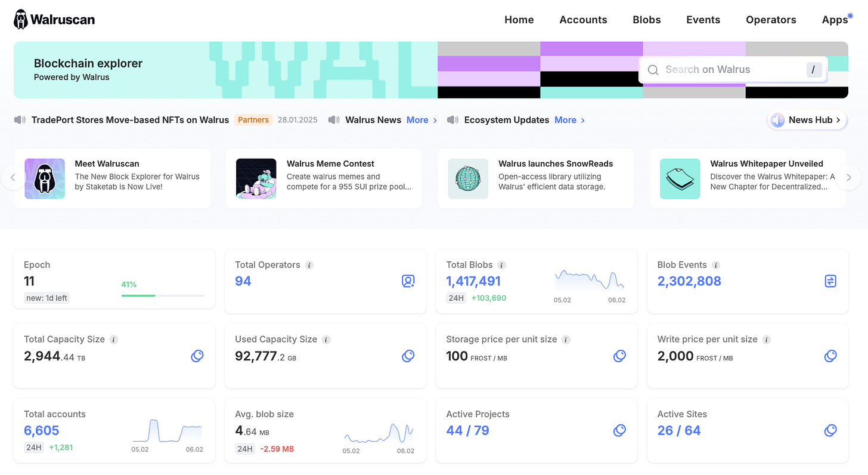Viewport: 868px width, 475px height.
Task: Click the speaker icon beside Ecosystem Updates
Action: tap(453, 120)
